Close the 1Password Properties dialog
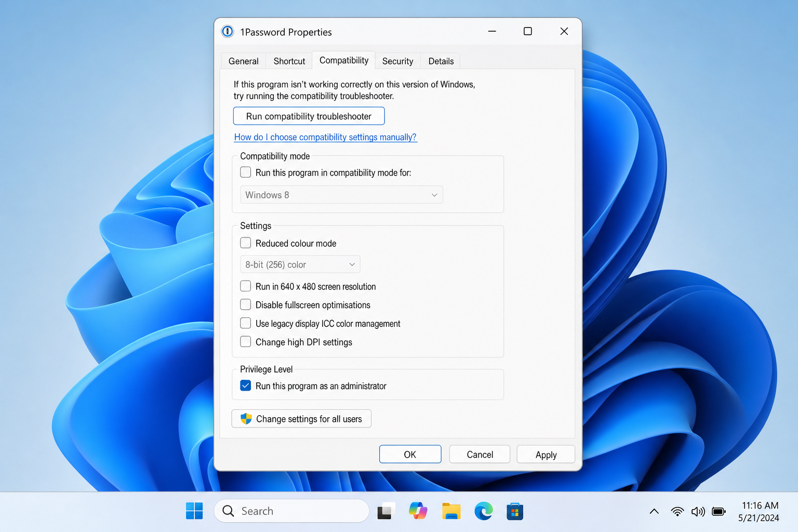This screenshot has height=532, width=798. (x=564, y=31)
